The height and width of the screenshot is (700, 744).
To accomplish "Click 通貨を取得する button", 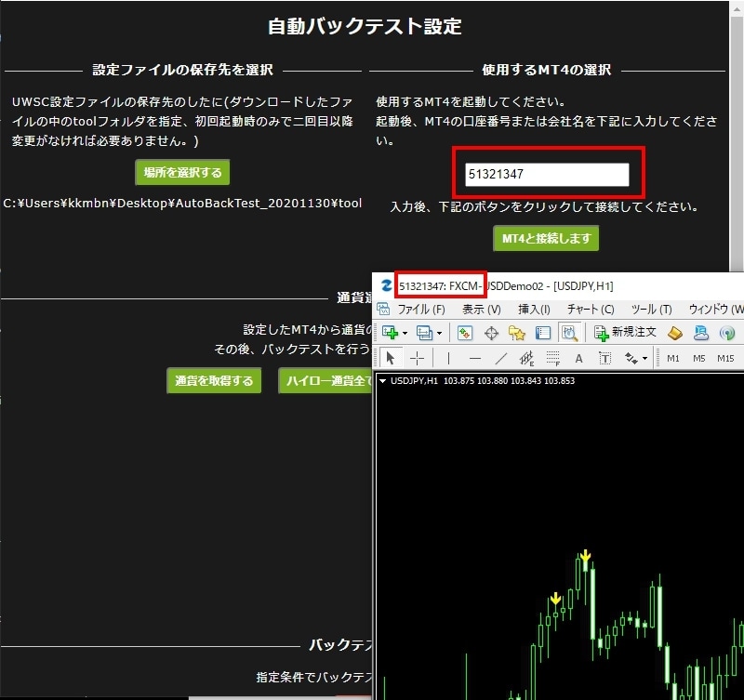I will tap(214, 380).
